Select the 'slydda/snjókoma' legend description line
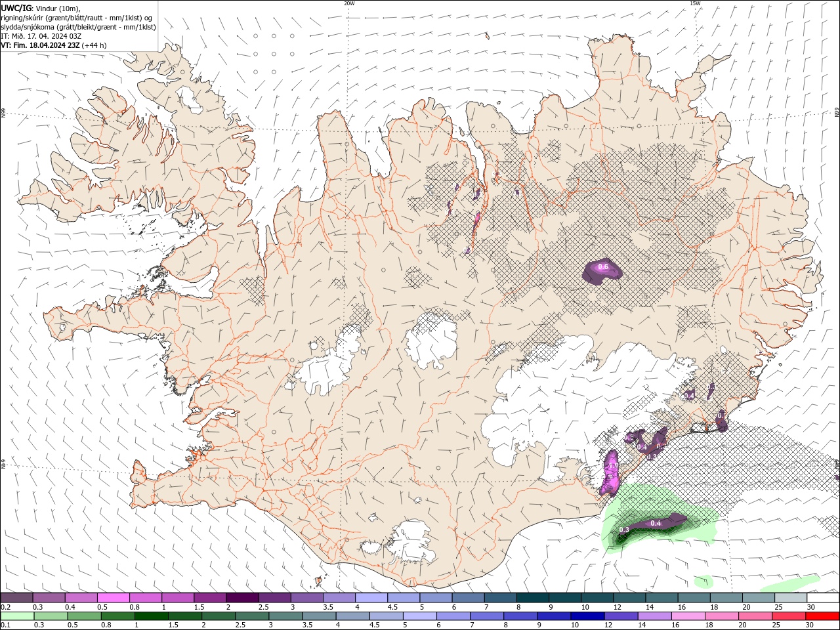This screenshot has height=630, width=840. [x=79, y=27]
